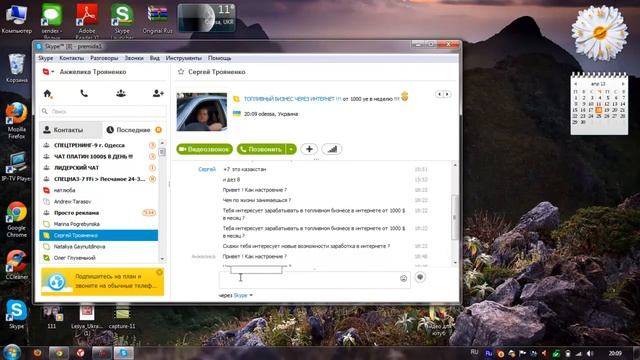This screenshot has width=640, height=360.
Task: Switch to the Последние tab
Action: click(134, 130)
